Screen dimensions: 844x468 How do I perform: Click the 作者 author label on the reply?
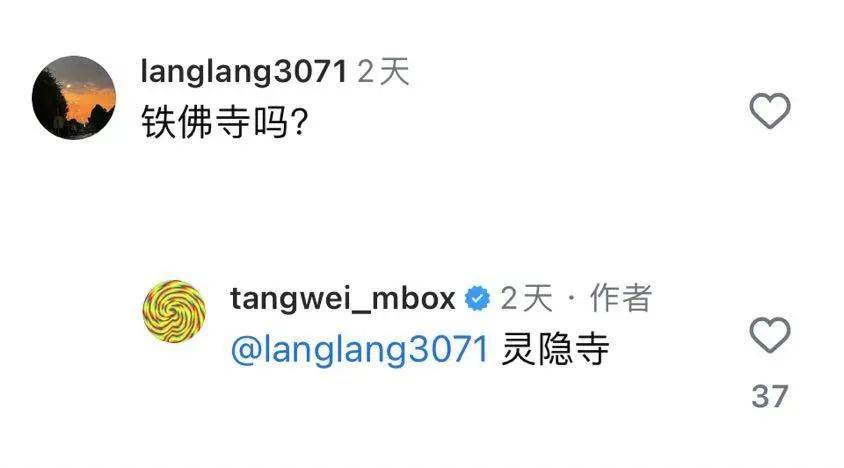[621, 298]
